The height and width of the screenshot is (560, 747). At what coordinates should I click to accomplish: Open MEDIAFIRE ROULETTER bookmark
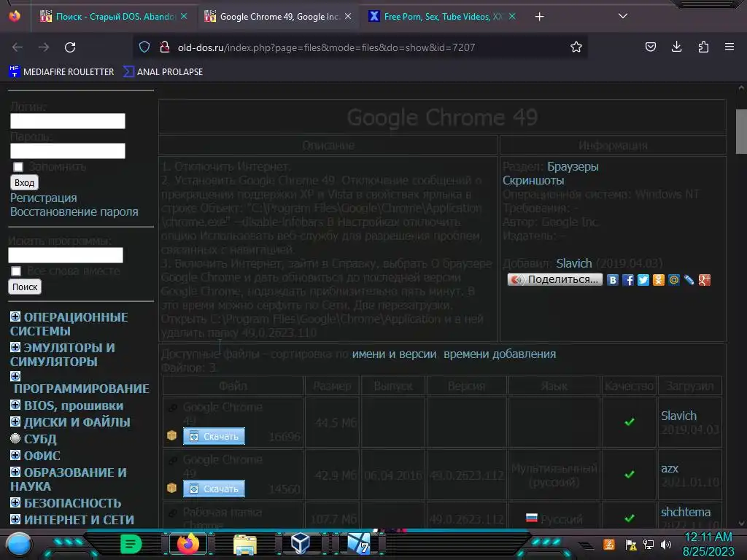coord(61,72)
